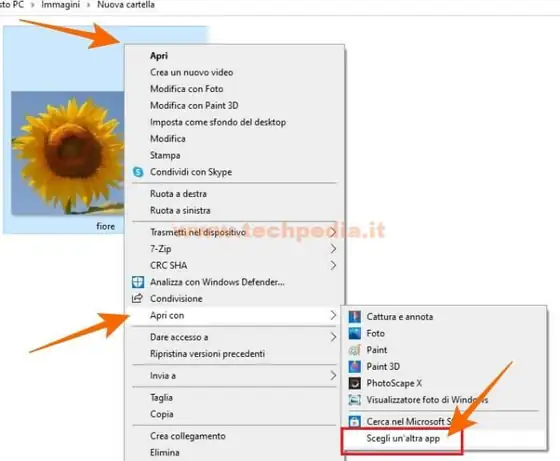Expand the Invia a submenu arrow
560x461 pixels.
pyautogui.click(x=333, y=376)
